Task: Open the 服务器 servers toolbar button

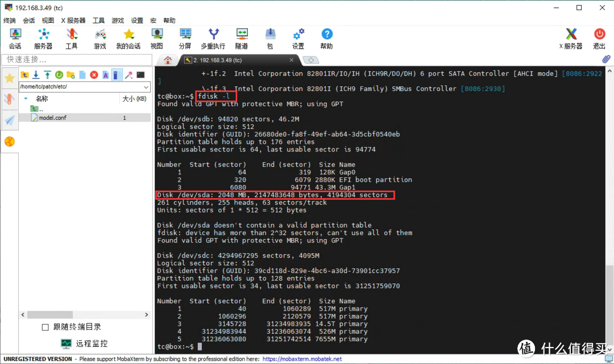Action: [x=43, y=39]
